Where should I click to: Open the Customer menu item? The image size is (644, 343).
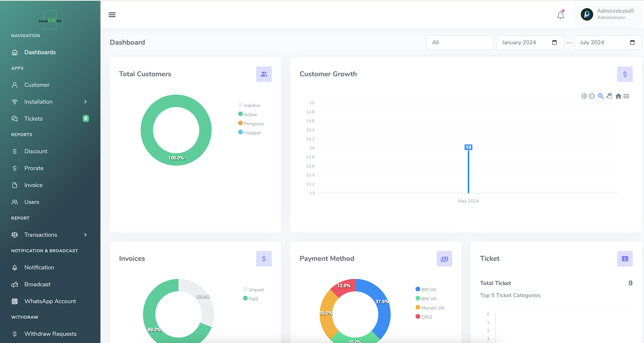pos(37,85)
